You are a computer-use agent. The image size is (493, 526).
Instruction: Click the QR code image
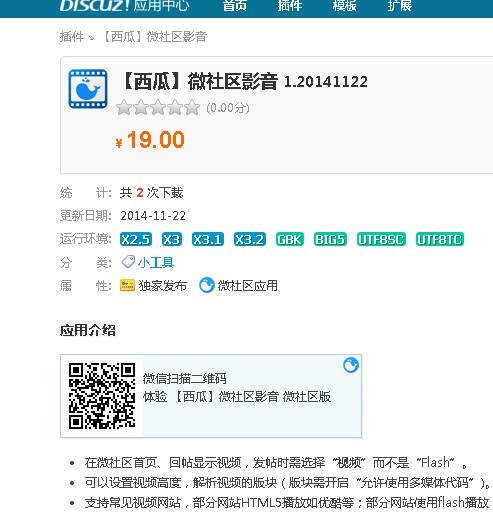(x=102, y=396)
